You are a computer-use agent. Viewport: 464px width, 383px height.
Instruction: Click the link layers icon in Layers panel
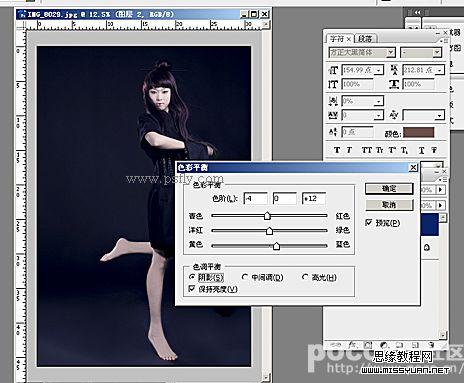click(x=336, y=345)
